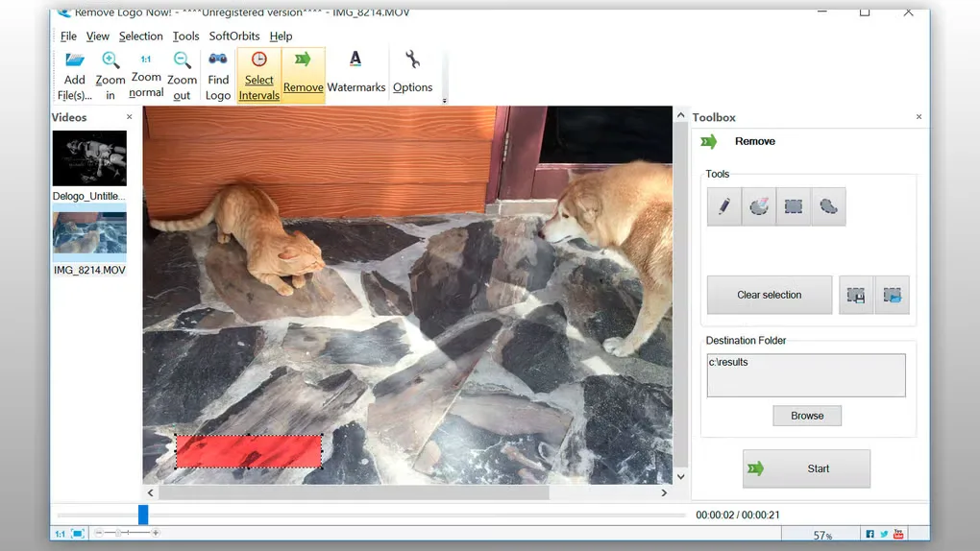Click the vertical scrollbar up arrow
The width and height of the screenshot is (980, 551).
680,115
